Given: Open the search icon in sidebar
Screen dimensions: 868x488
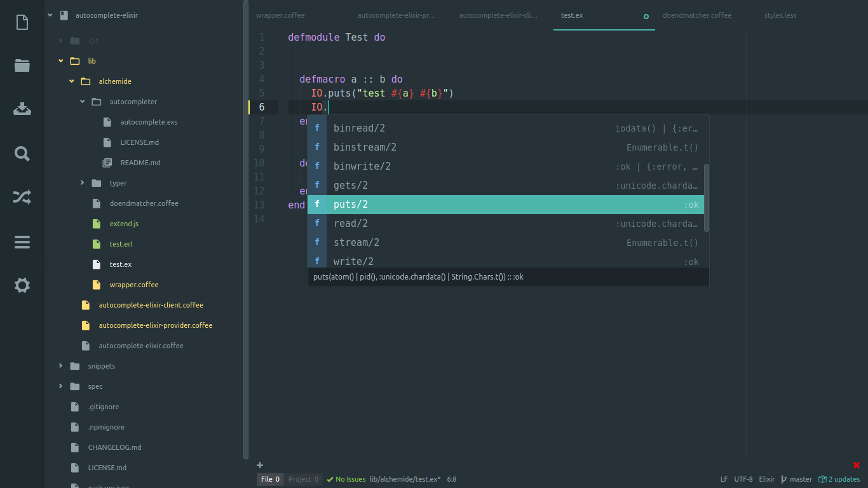Looking at the screenshot, I should coord(22,153).
